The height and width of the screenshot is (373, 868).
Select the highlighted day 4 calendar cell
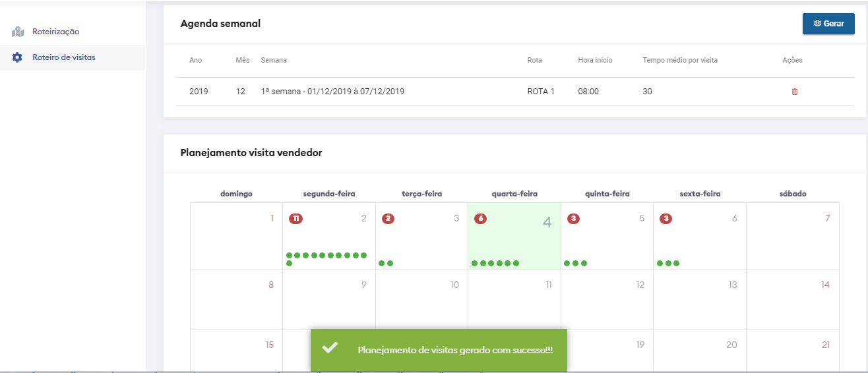[x=514, y=236]
